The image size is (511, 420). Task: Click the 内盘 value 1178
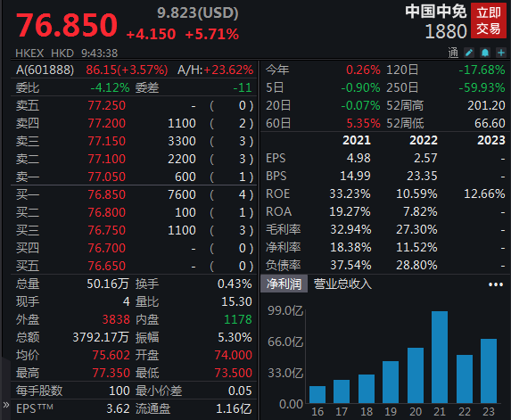pyautogui.click(x=238, y=319)
